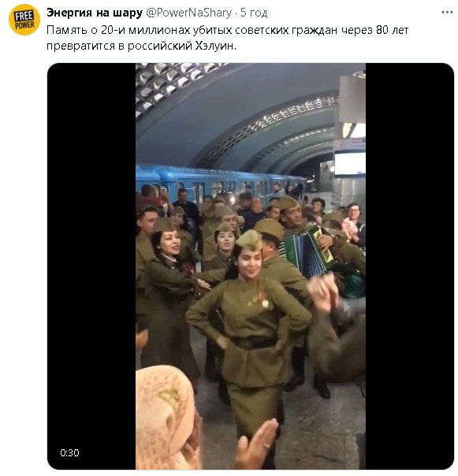
Task: Click the pink headscarf in the video foreground
Action: coord(166,418)
